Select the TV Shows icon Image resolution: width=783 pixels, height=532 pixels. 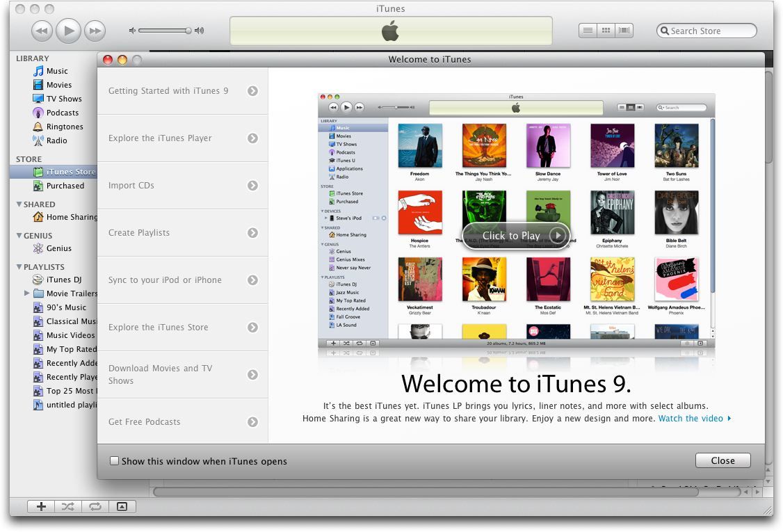click(x=38, y=99)
